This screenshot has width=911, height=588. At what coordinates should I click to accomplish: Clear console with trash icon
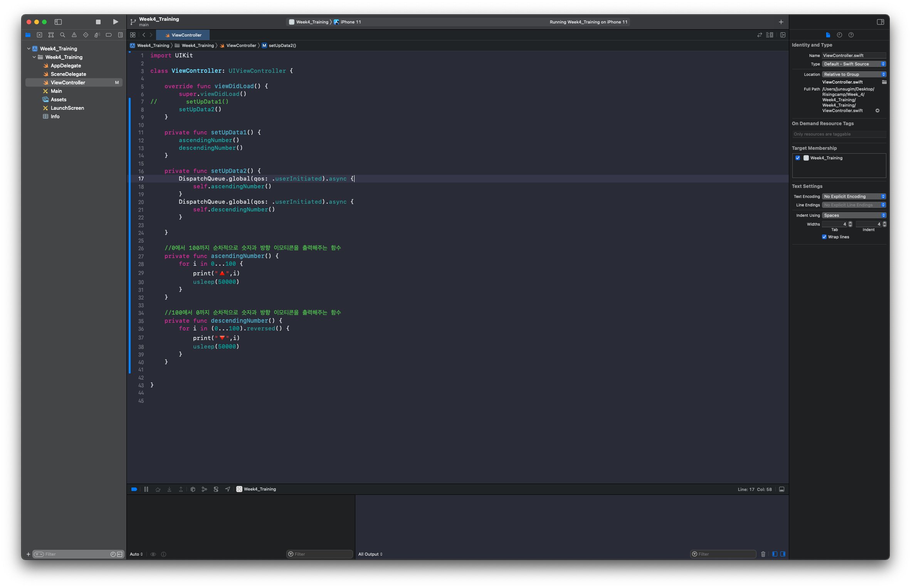(x=763, y=554)
